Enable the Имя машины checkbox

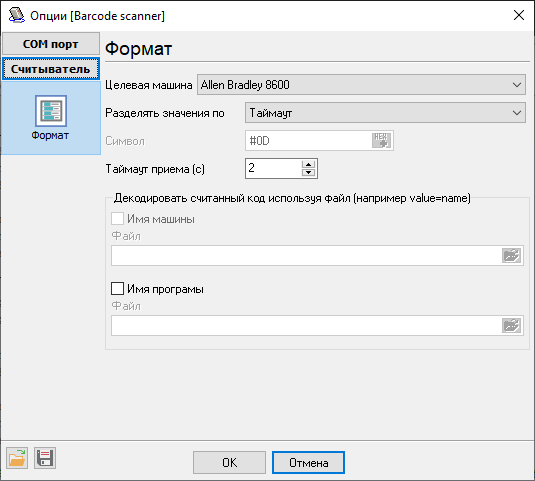point(117,219)
